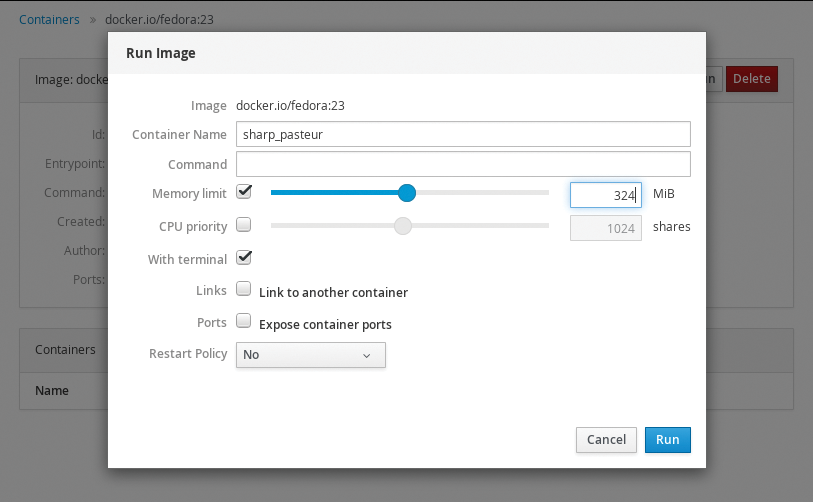The height and width of the screenshot is (502, 813).
Task: Click the gray CPU priority slider handle
Action: pyautogui.click(x=402, y=226)
